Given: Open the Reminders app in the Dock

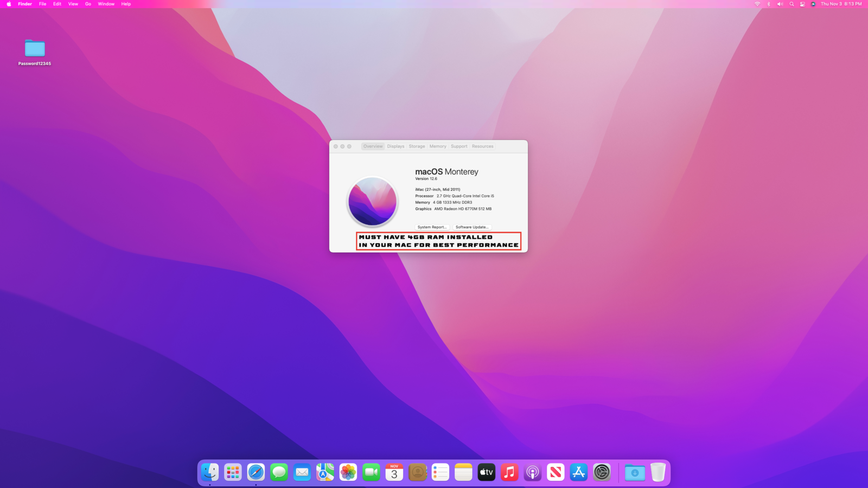Looking at the screenshot, I should tap(441, 472).
